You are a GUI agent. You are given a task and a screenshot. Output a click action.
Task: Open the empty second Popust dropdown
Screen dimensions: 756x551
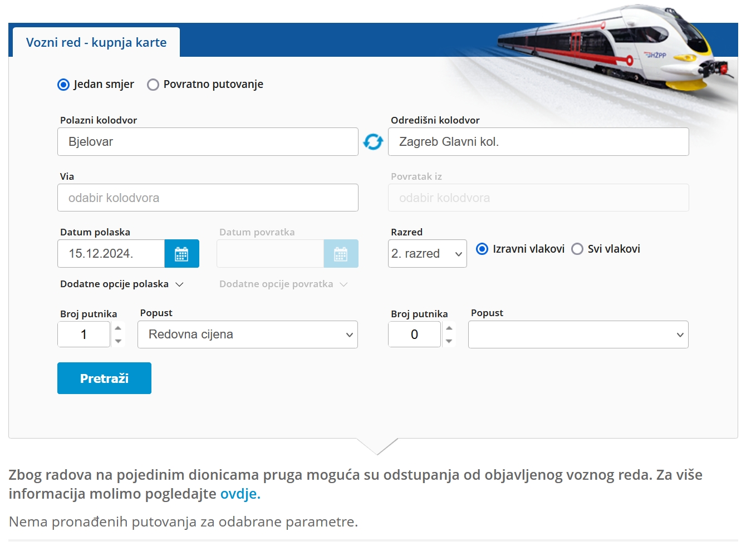[578, 334]
